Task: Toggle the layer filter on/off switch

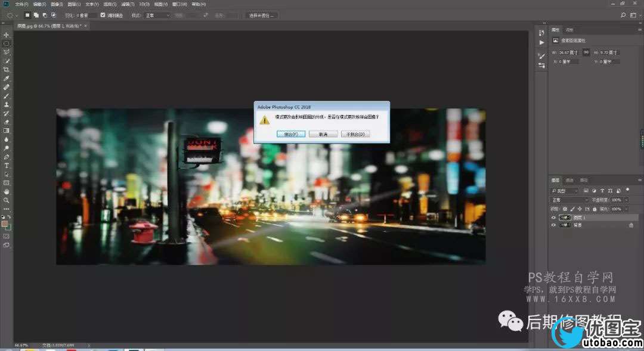Action: click(627, 190)
